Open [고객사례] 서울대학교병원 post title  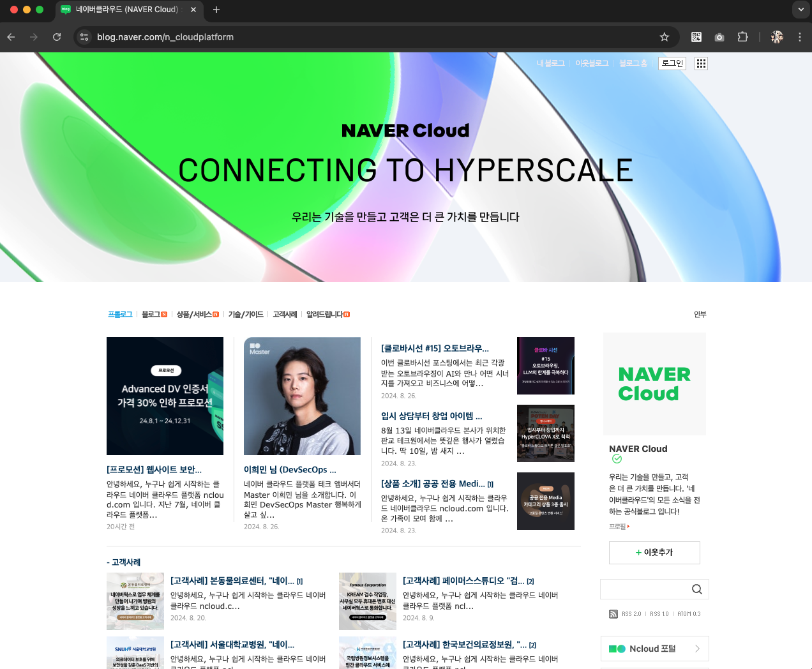point(232,645)
